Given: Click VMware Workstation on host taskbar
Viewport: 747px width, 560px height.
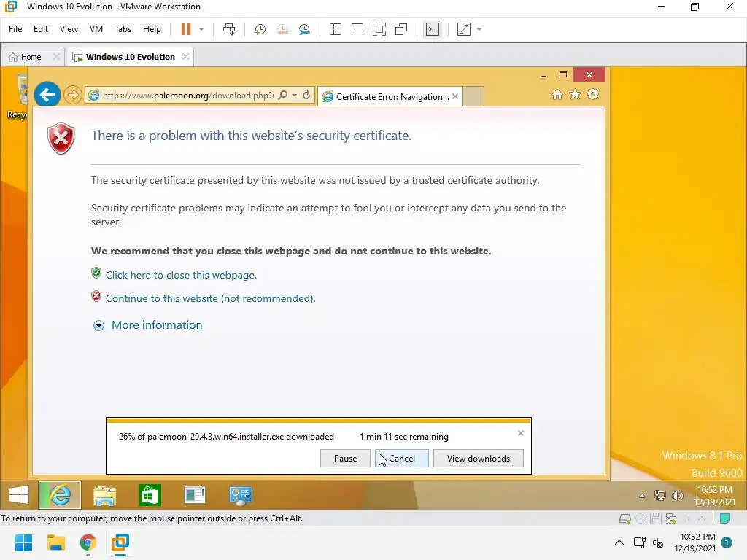Looking at the screenshot, I should tap(120, 542).
